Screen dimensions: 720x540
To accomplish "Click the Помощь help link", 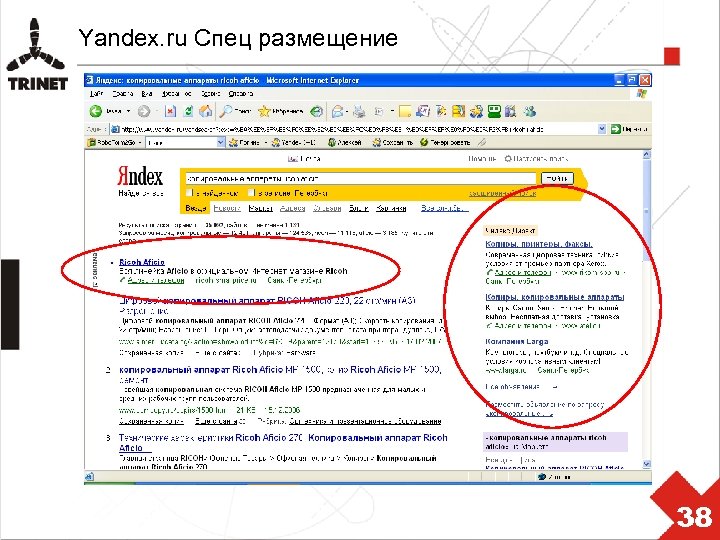I will tap(482, 159).
